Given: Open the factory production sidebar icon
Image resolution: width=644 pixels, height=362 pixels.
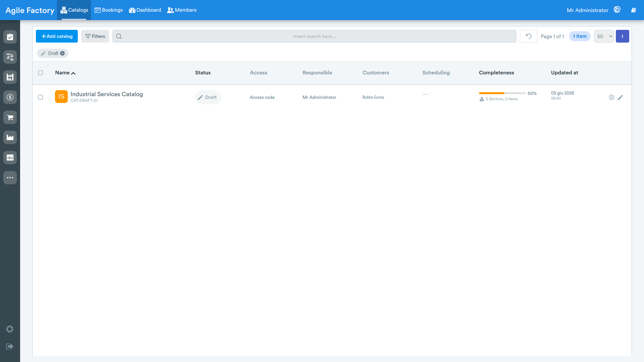Looking at the screenshot, I should (x=10, y=137).
